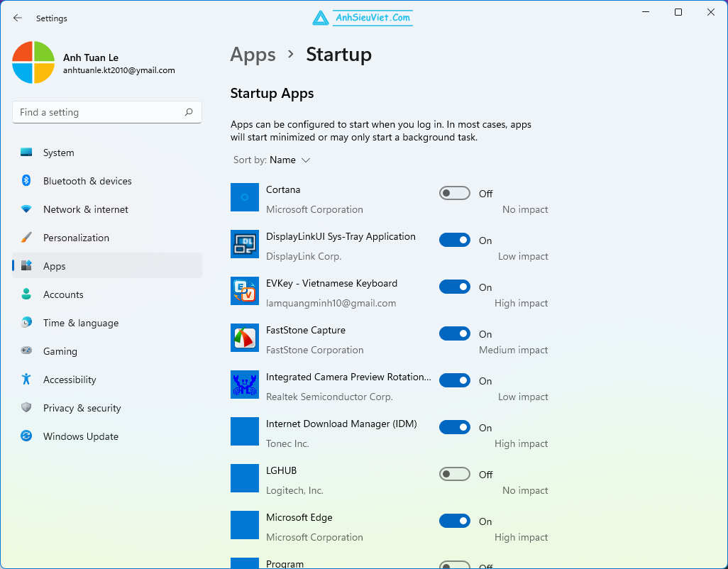The height and width of the screenshot is (569, 728).
Task: Click the search magnifier icon
Action: pos(189,112)
